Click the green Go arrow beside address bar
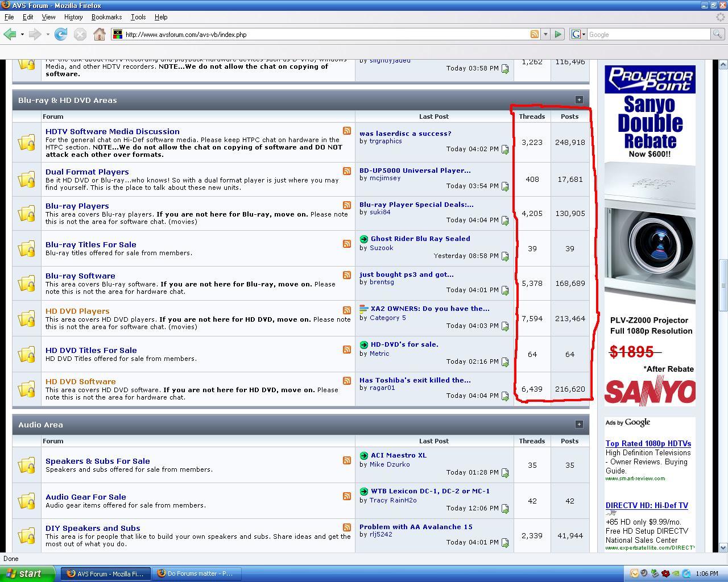 coord(558,34)
